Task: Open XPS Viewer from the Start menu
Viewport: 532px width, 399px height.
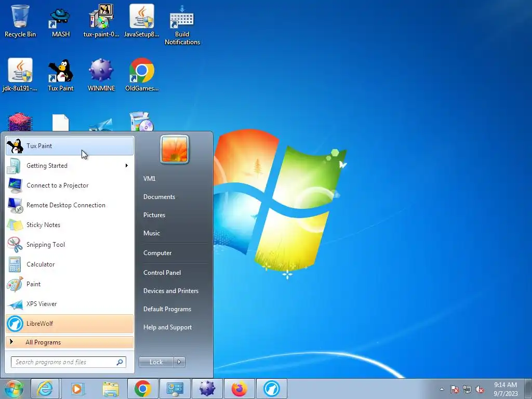Action: click(70, 303)
